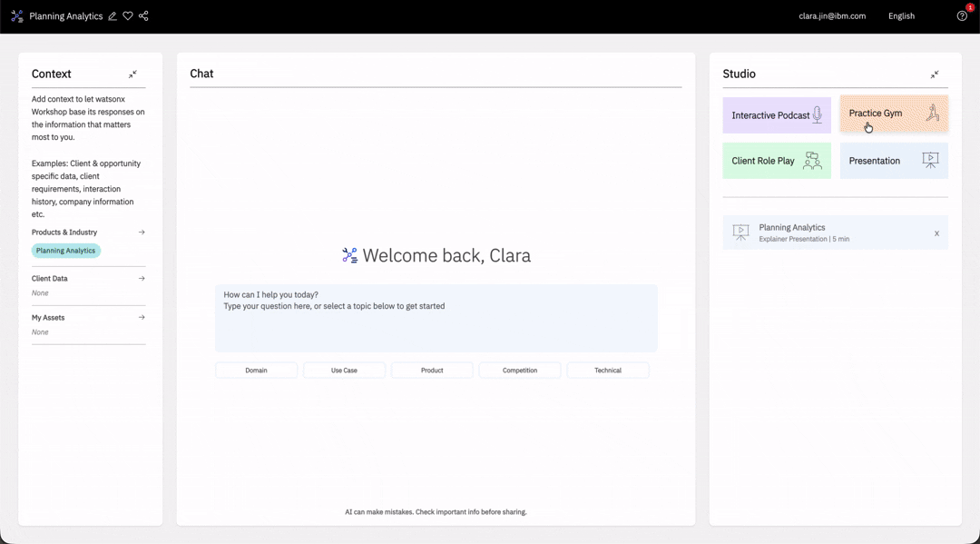The height and width of the screenshot is (544, 980).
Task: Collapse the Studio panel
Action: click(x=935, y=74)
